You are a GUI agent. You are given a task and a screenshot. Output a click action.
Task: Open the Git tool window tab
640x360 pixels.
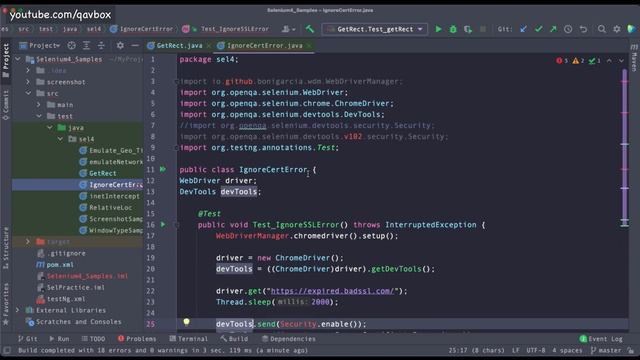point(28,339)
